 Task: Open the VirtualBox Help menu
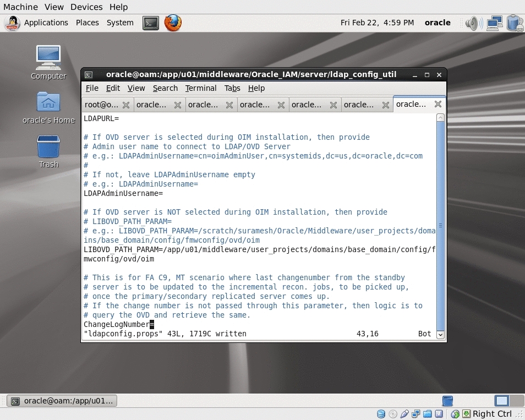click(118, 7)
